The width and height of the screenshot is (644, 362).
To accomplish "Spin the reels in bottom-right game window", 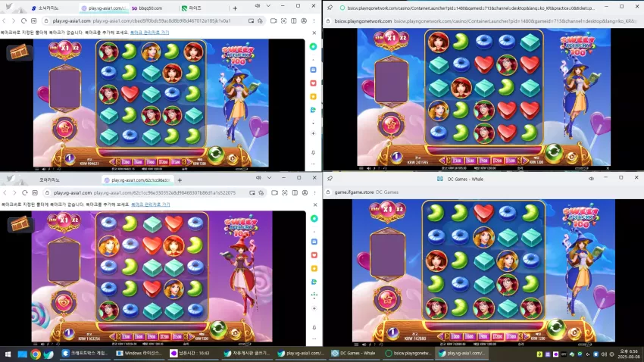I will coord(555,328).
